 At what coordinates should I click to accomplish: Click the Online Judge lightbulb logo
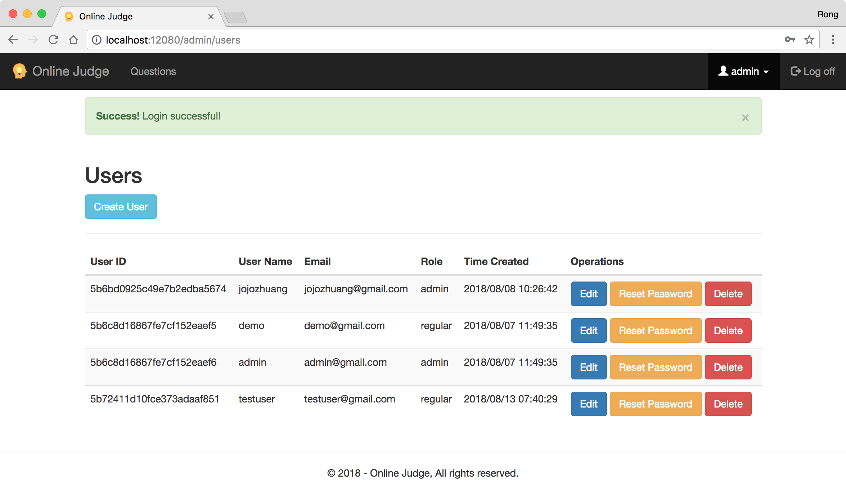pos(19,71)
